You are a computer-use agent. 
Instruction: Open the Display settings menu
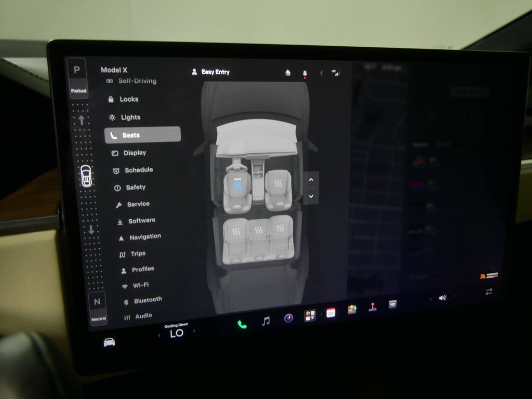point(129,153)
